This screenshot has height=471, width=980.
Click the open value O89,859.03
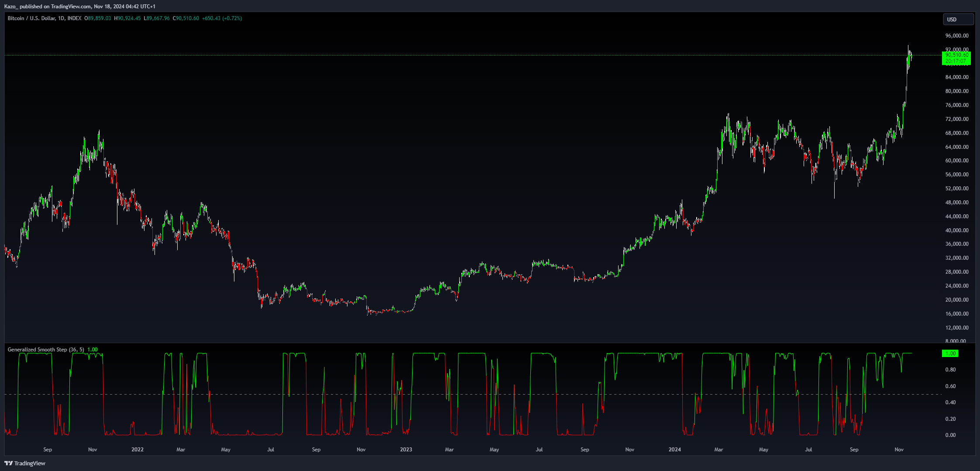[x=98, y=18]
